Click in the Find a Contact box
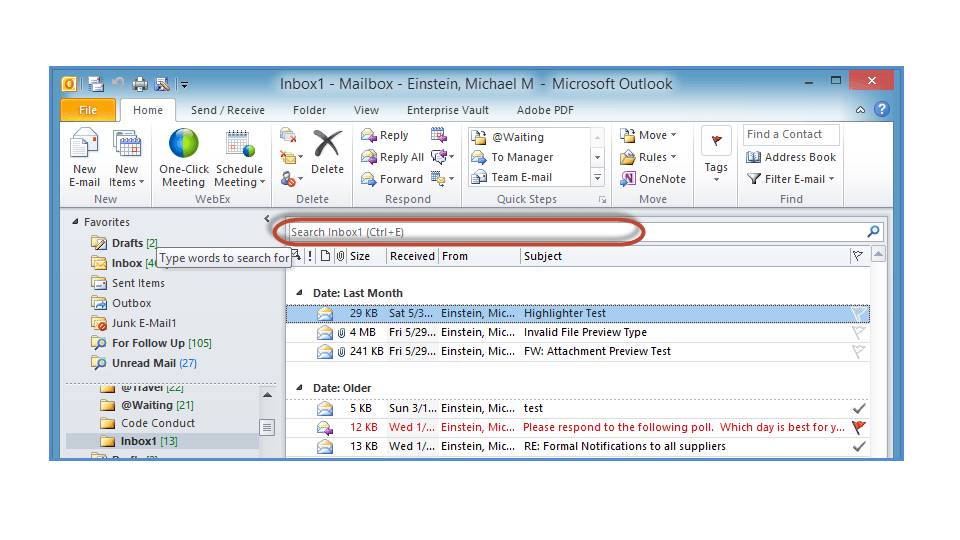The image size is (960, 540). coord(790,134)
